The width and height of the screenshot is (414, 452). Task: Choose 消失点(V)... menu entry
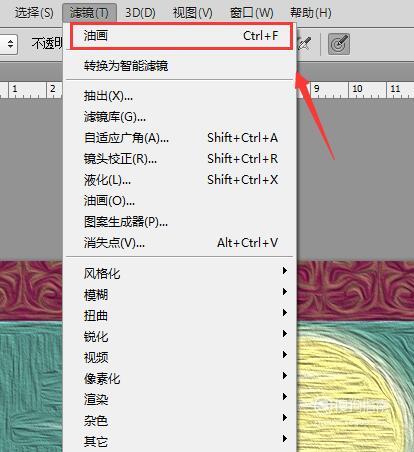179,243
